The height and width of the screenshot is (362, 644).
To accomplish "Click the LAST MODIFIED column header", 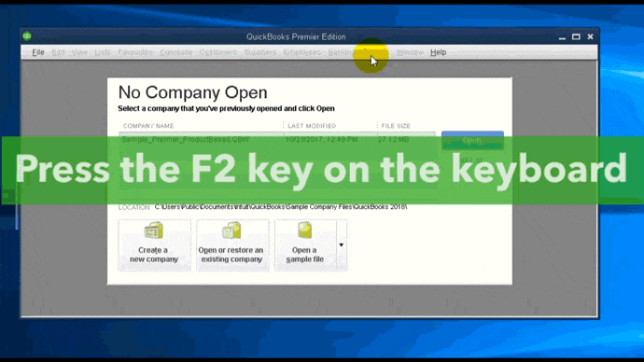I will 312,126.
